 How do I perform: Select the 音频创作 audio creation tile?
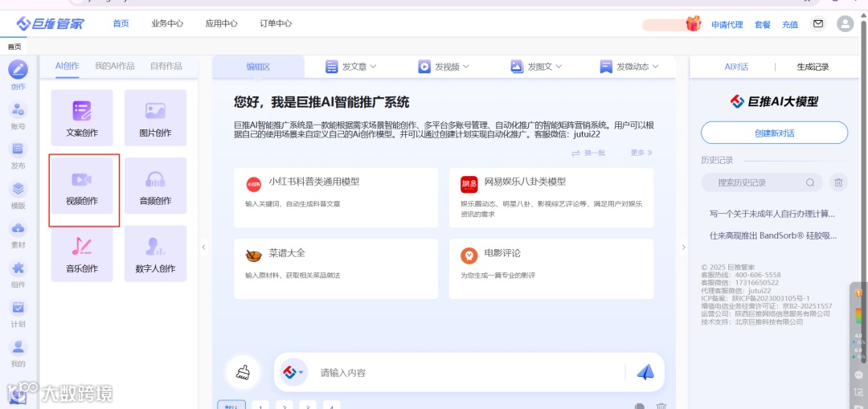click(x=156, y=186)
